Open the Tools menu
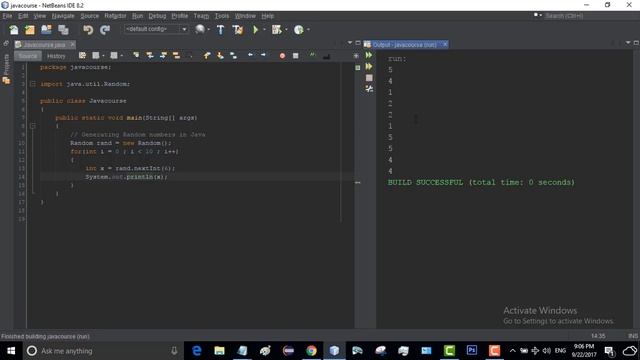Image resolution: width=640 pixels, height=360 pixels. click(222, 16)
